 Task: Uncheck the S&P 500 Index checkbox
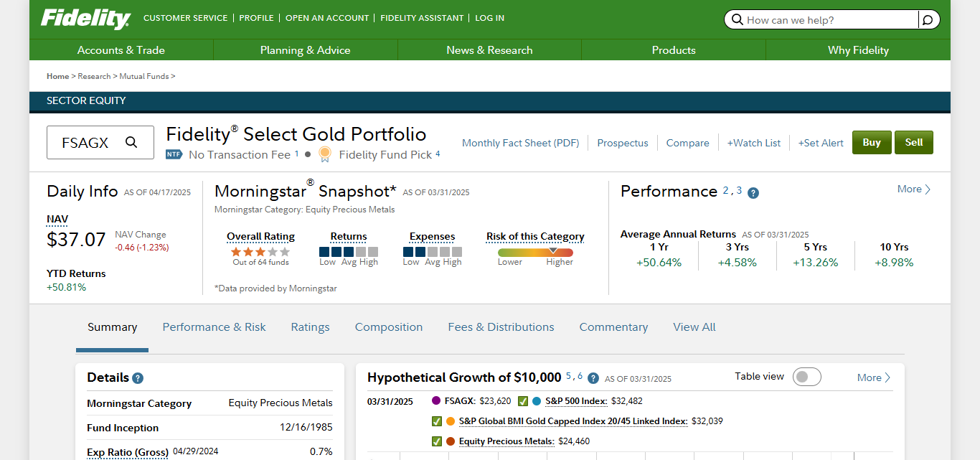click(x=523, y=401)
